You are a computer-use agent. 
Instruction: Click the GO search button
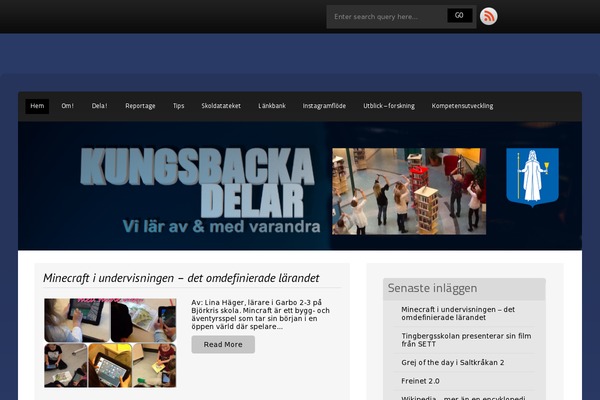(460, 15)
